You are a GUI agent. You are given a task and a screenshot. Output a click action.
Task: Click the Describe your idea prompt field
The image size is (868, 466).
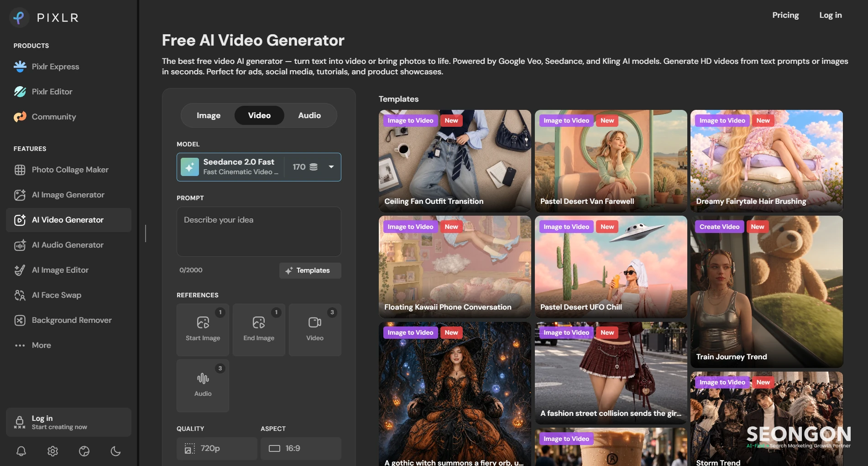(259, 232)
